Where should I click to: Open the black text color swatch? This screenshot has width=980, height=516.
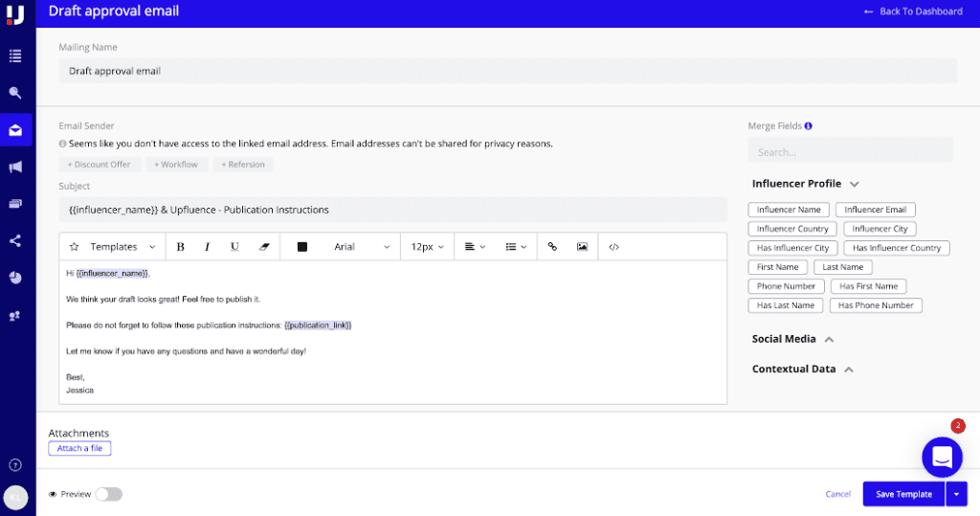(x=302, y=247)
